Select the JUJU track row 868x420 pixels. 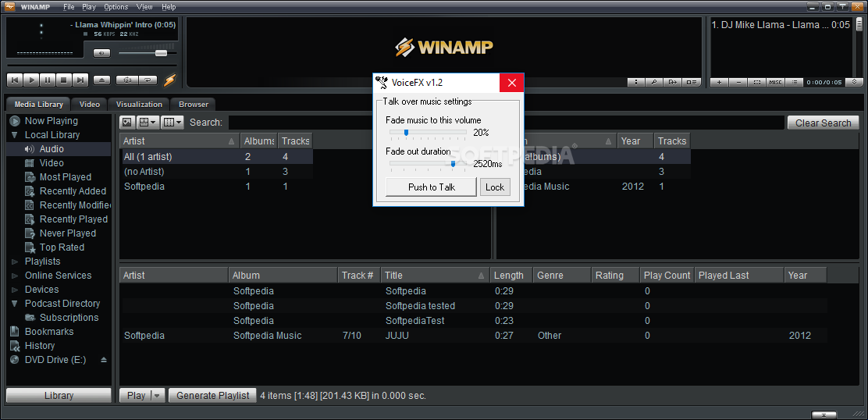(473, 336)
